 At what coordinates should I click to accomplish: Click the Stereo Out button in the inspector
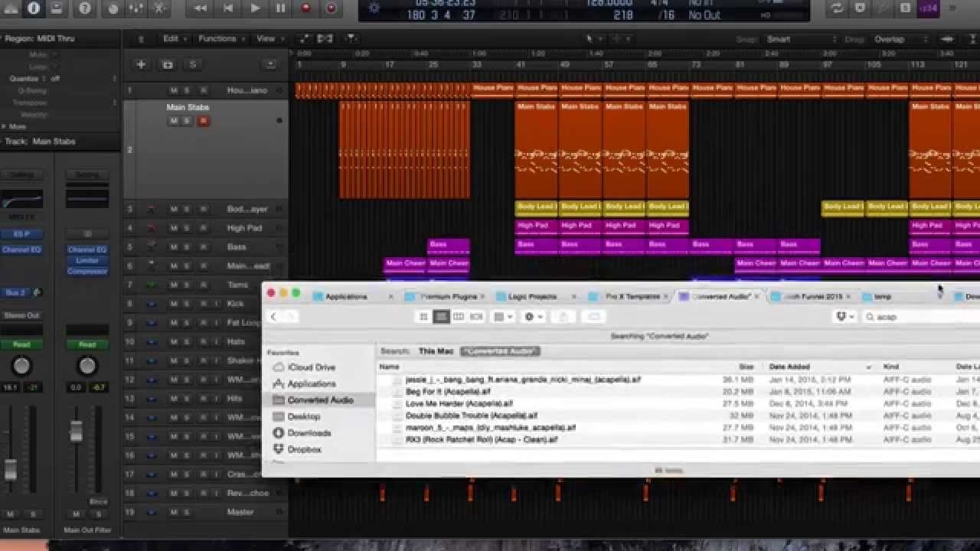pyautogui.click(x=21, y=315)
